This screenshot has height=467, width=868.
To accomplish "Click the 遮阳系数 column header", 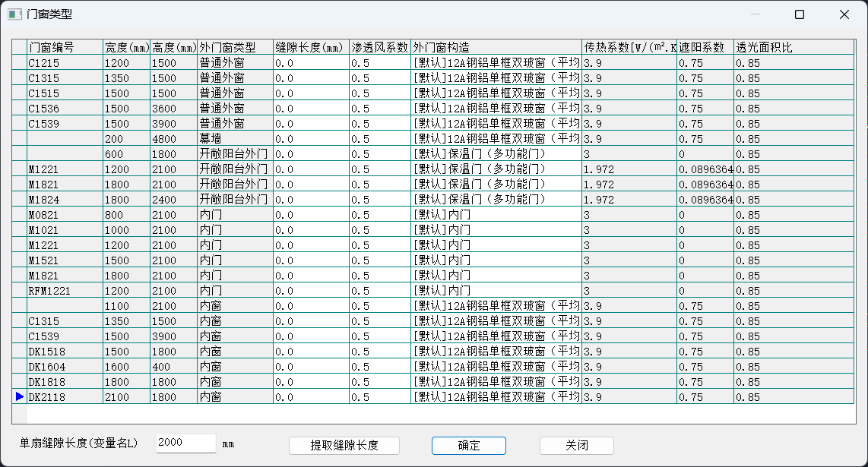I will click(705, 47).
